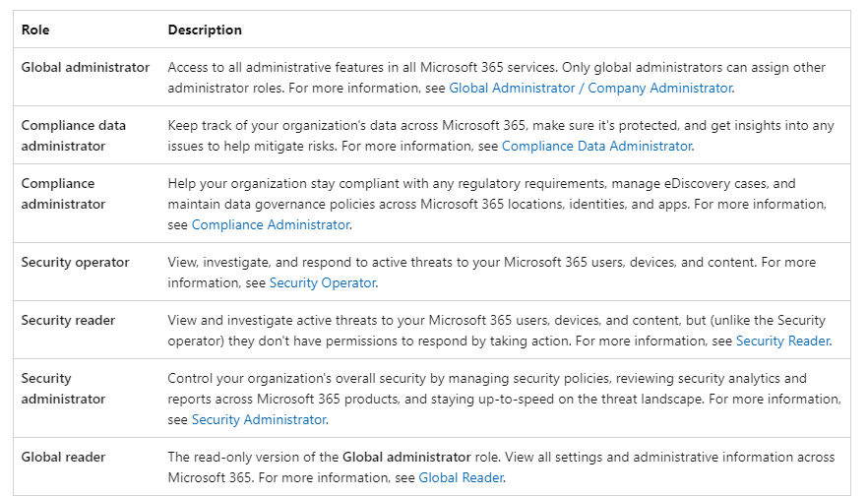Click description starting 'Keep track of your organization's data'
Screen dimensions: 868x496
click(501, 136)
